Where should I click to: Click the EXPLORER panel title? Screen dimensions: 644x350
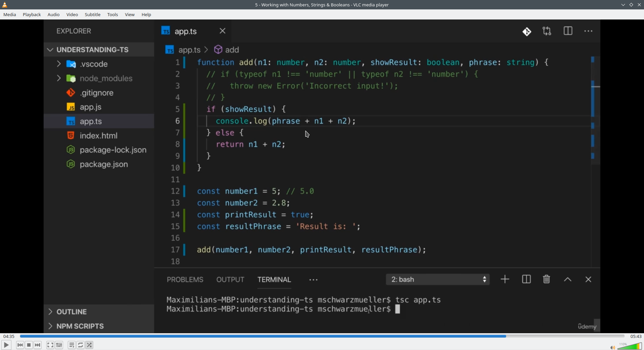[x=74, y=31]
